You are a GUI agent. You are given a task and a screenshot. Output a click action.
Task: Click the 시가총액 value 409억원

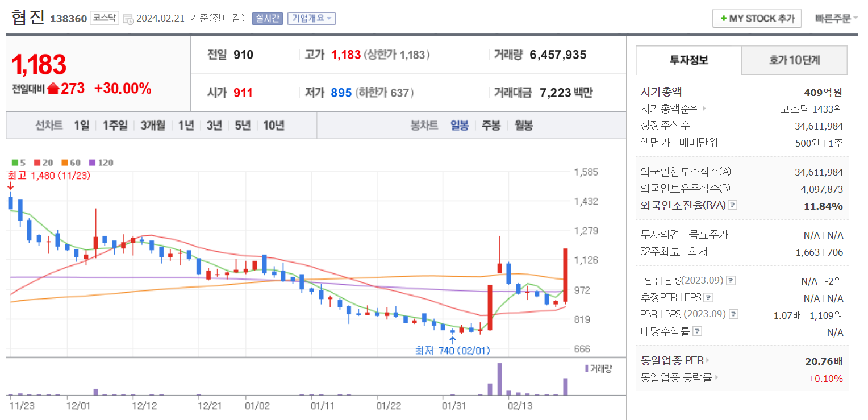click(823, 92)
